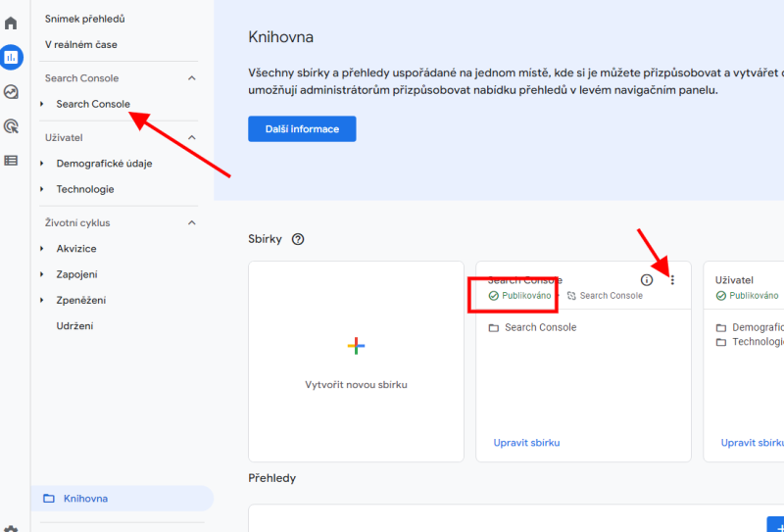Click Upravit sbírku link on Search Console card
The height and width of the screenshot is (532, 784).
coord(526,443)
